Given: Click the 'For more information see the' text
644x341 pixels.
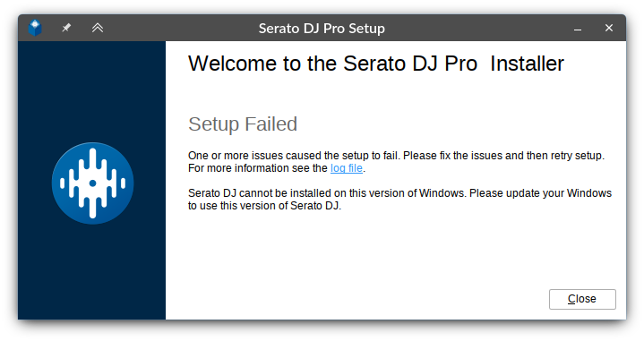Looking at the screenshot, I should tap(258, 168).
